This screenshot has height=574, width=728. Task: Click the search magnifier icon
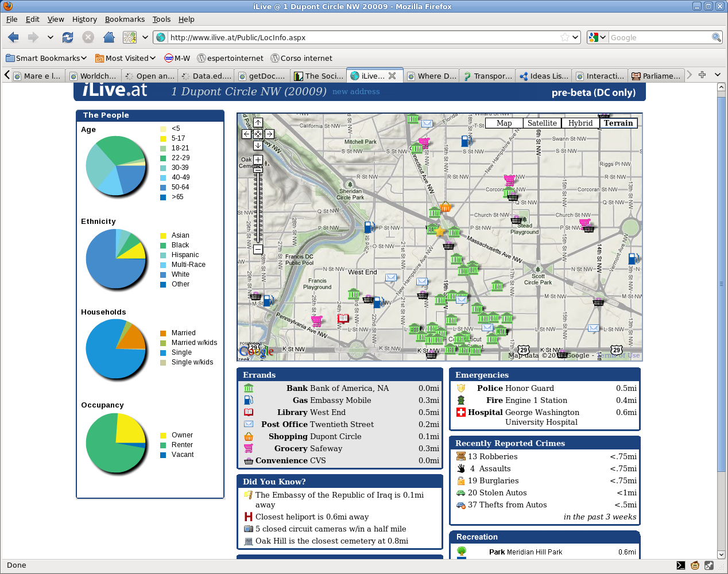pyautogui.click(x=716, y=37)
